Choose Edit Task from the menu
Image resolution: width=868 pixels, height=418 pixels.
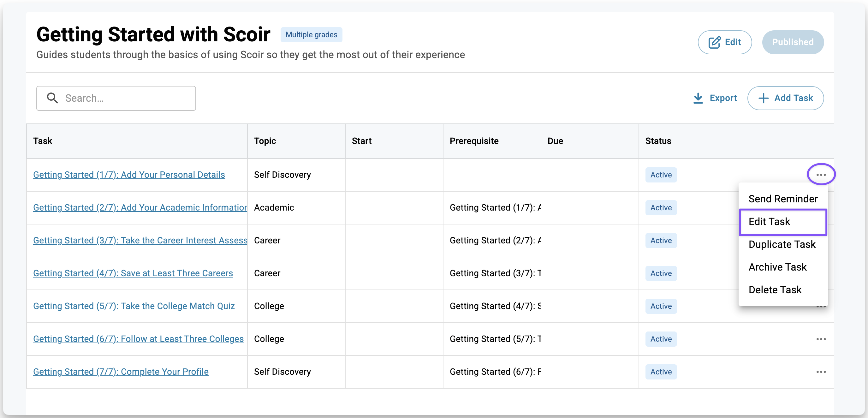click(x=769, y=222)
